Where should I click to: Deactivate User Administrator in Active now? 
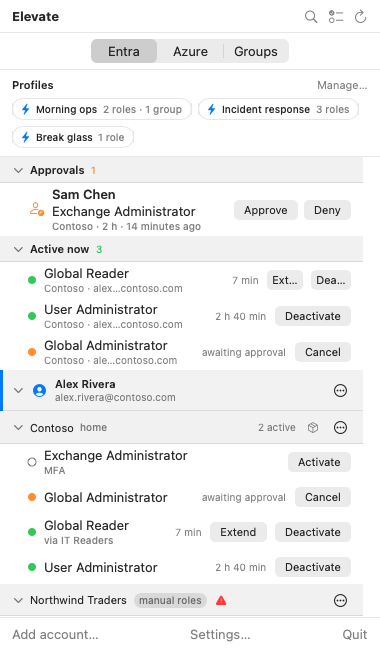click(313, 316)
